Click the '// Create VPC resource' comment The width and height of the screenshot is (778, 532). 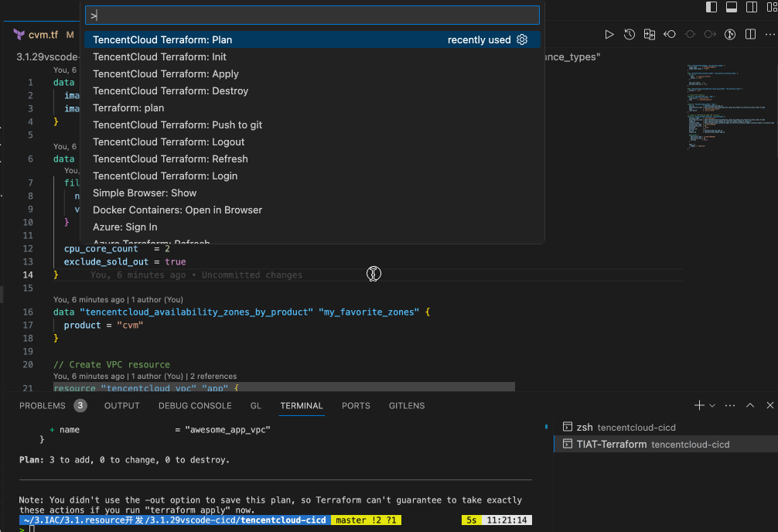click(111, 364)
